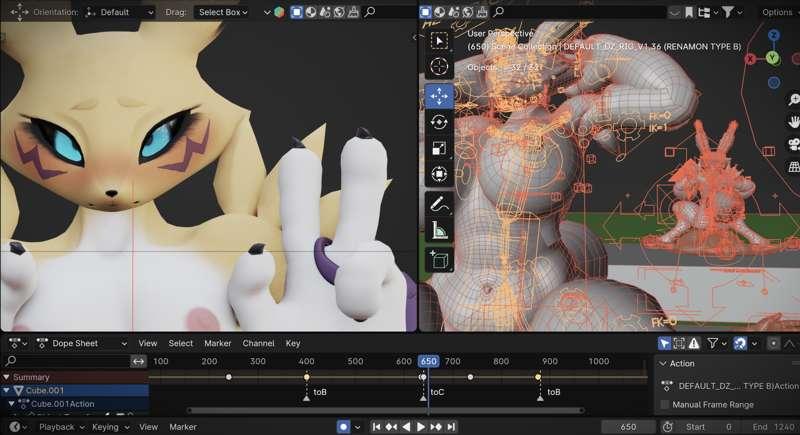
Task: Jump to previous keyframe
Action: [391, 427]
